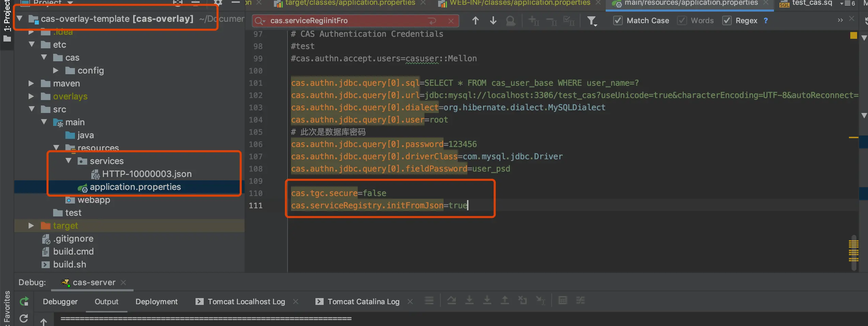Clear the search field text

pyautogui.click(x=451, y=21)
